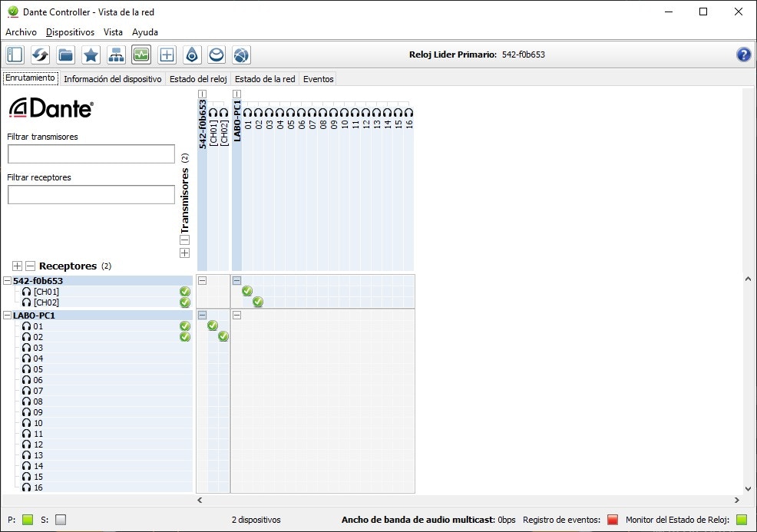Collapse grid block LABO-PC1 to LABO-PC1
757x532 pixels.
coord(236,316)
